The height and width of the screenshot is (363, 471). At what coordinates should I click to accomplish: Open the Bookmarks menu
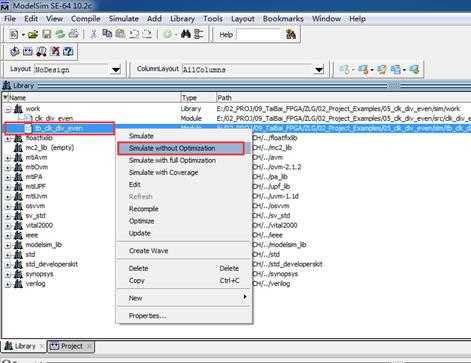point(283,19)
